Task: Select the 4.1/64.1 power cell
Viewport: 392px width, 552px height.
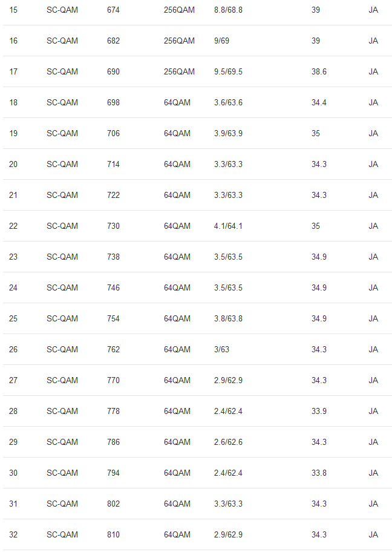Action: pos(228,226)
